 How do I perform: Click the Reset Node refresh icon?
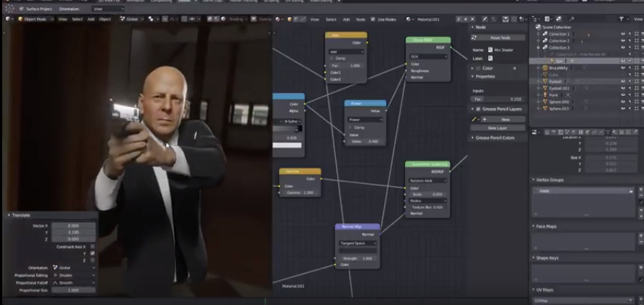click(474, 38)
